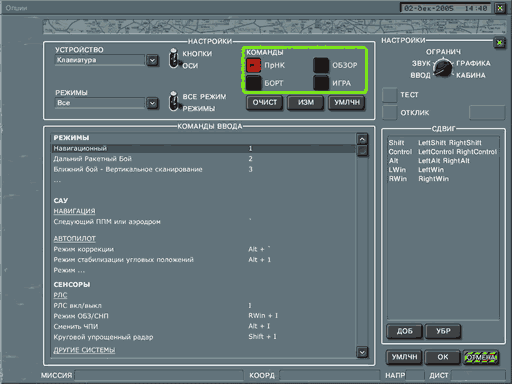The height and width of the screenshot is (384, 512).
Task: Click the МИССИЯ field
Action: tap(159, 375)
